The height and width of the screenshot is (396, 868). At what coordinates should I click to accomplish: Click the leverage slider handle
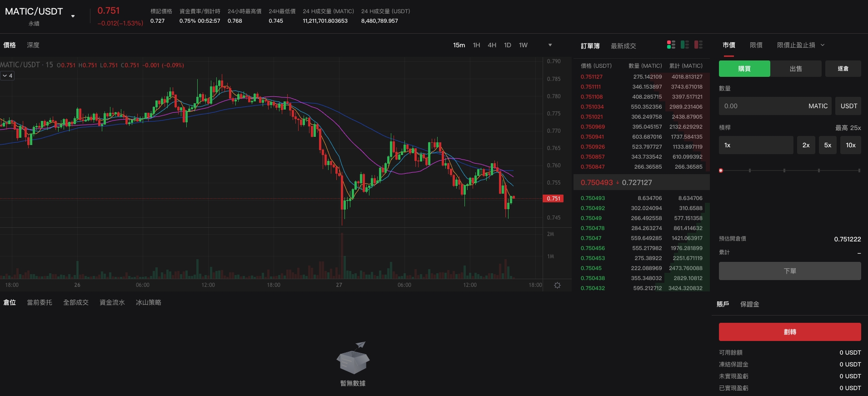[721, 170]
